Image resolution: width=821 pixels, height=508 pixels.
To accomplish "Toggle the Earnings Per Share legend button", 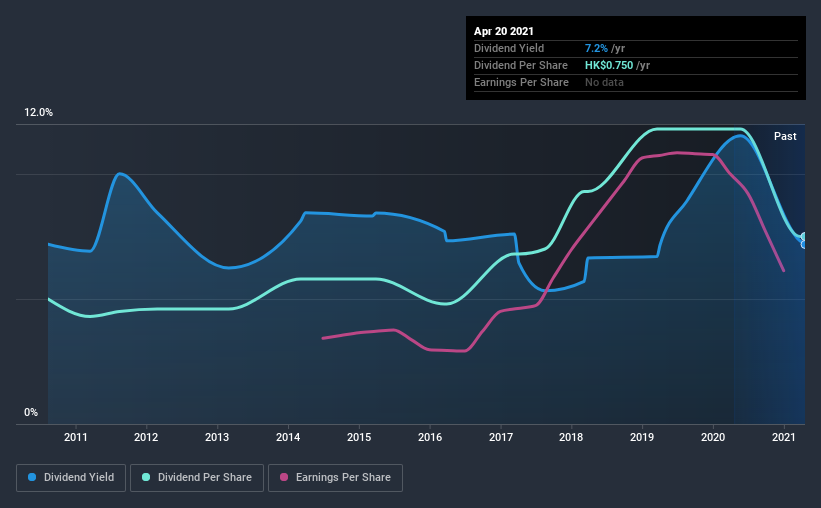I will tap(335, 478).
